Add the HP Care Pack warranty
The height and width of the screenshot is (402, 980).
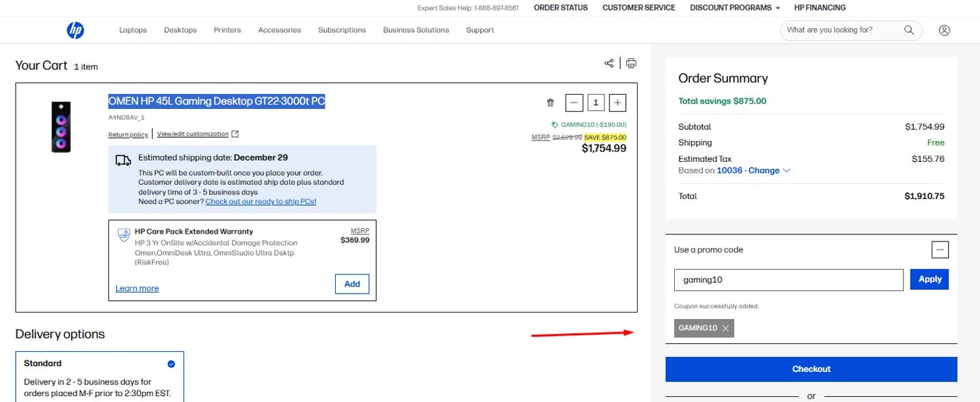(352, 284)
